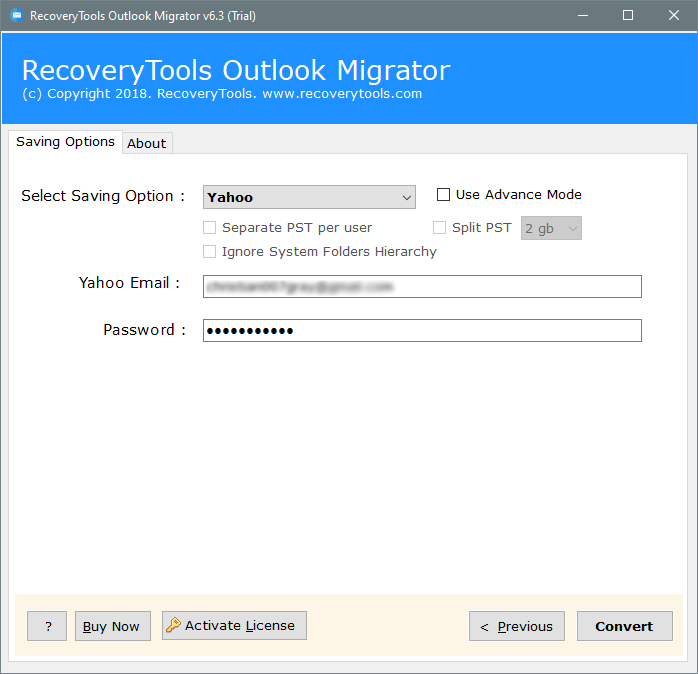
Task: Switch to the Saving Options tab
Action: (65, 142)
